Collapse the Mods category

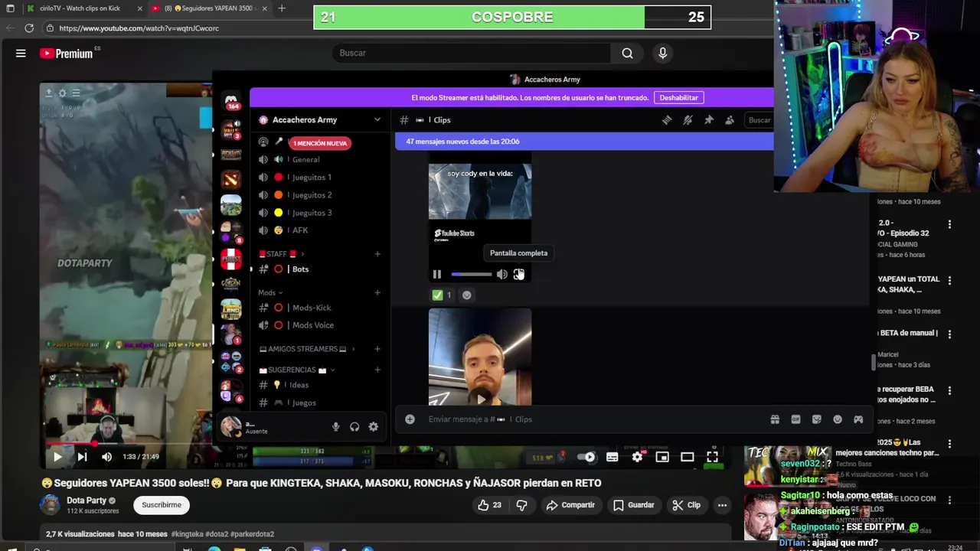270,292
